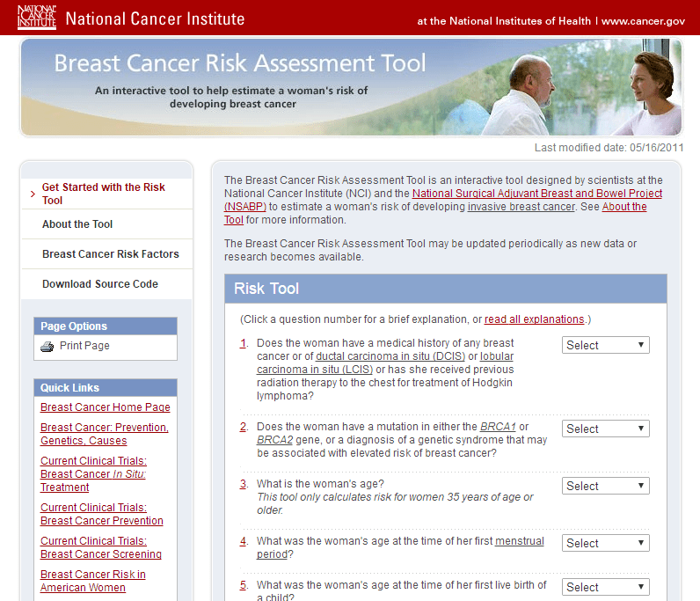Click question number 5 for explanation
Image resolution: width=700 pixels, height=601 pixels.
(x=244, y=585)
